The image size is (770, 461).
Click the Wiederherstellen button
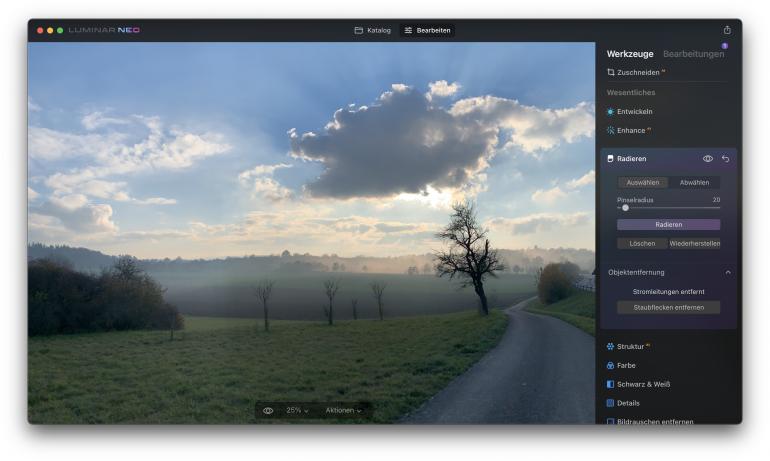click(694, 244)
